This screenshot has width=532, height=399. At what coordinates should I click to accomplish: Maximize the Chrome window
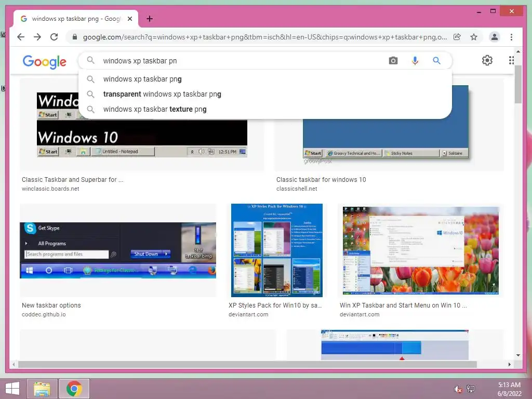(493, 11)
